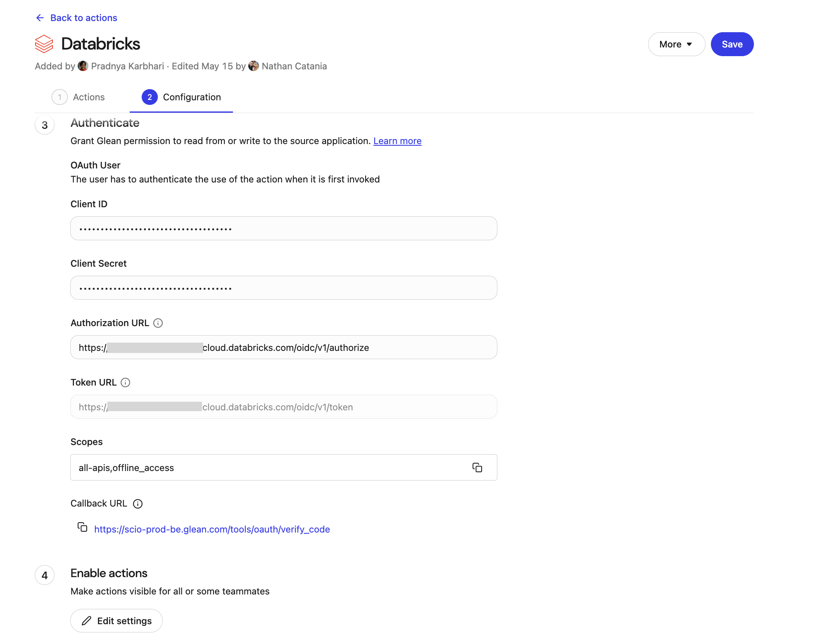Click the back arrow icon
The width and height of the screenshot is (827, 644).
[x=40, y=18]
